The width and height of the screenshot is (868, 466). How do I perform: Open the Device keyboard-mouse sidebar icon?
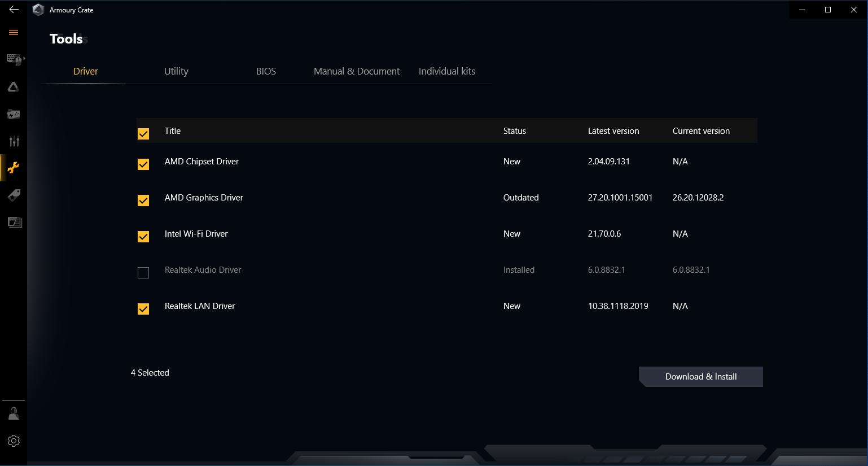(x=14, y=59)
